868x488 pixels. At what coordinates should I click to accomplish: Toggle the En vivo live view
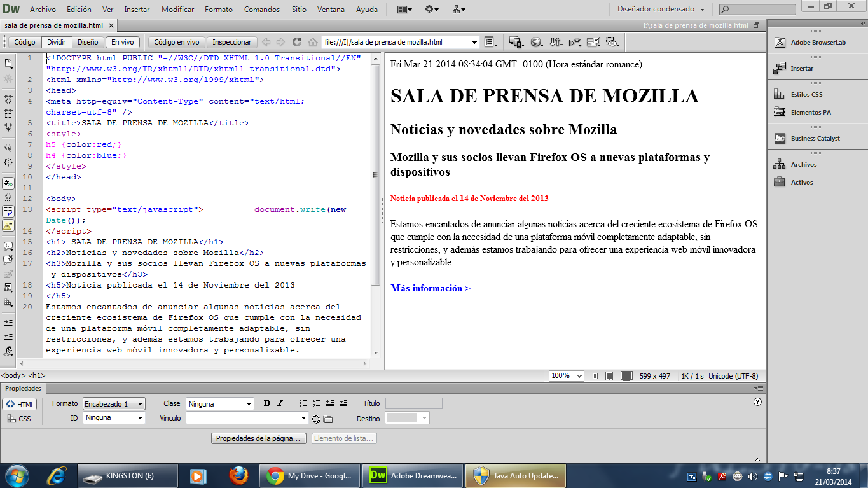point(123,42)
